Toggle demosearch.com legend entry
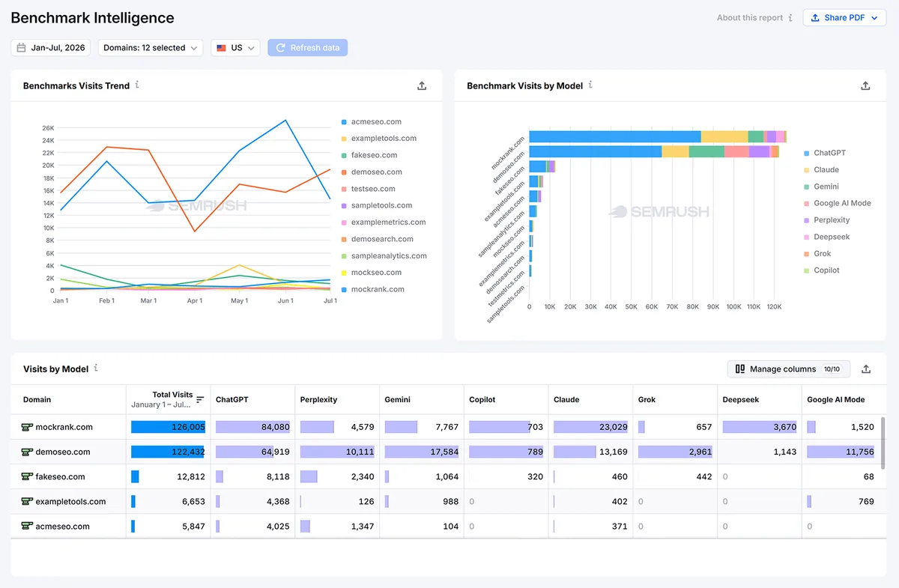Image resolution: width=899 pixels, height=588 pixels. [x=377, y=239]
